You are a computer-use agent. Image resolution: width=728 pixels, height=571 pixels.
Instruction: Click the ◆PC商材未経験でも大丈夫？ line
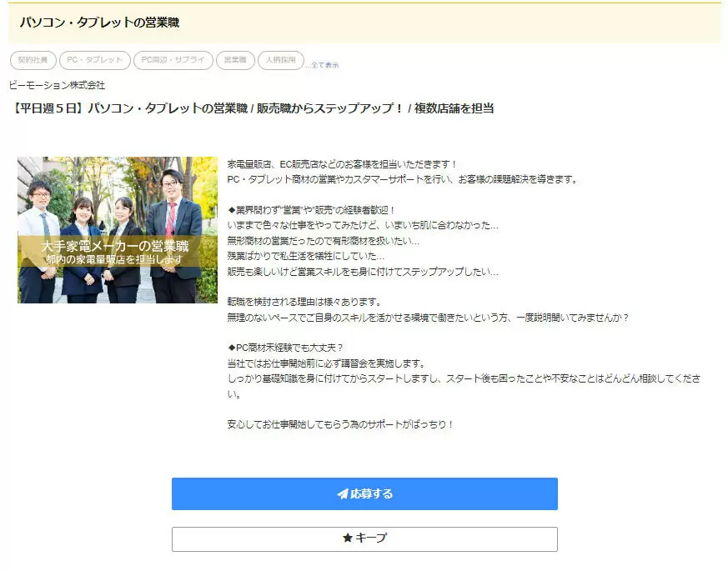(x=285, y=348)
